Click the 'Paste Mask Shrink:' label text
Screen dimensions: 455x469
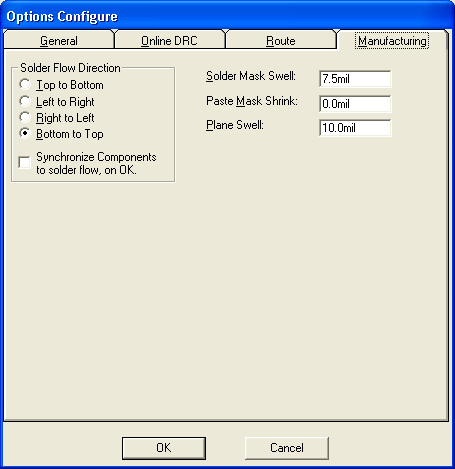252,101
